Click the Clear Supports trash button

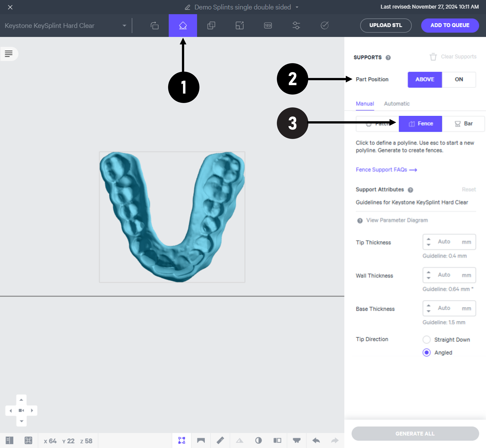pyautogui.click(x=453, y=57)
